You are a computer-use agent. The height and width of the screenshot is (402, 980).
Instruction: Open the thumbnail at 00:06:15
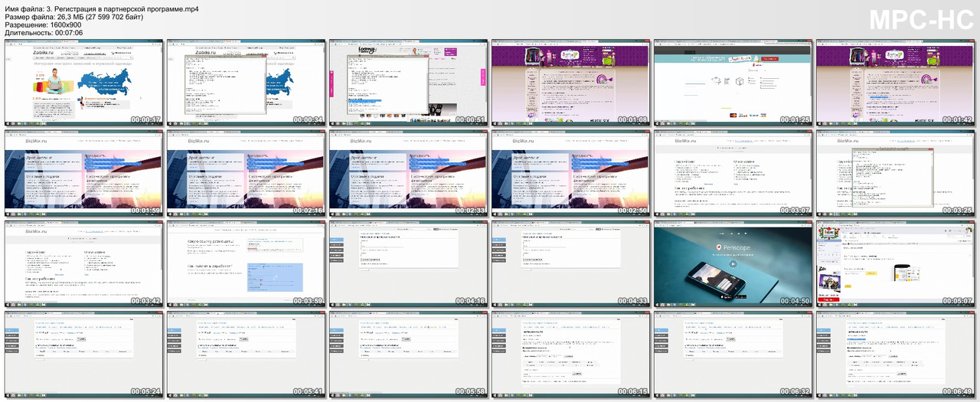(x=570, y=355)
